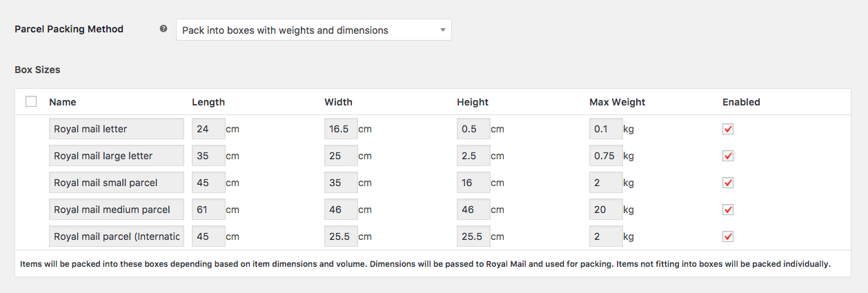Toggle Enabled for Royal mail parcel (International)
This screenshot has height=293, width=868.
click(728, 236)
